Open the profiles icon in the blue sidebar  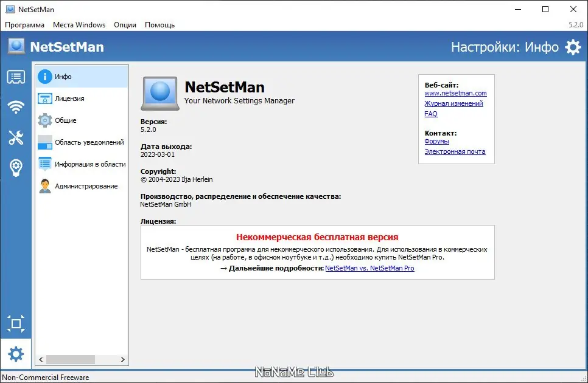16,77
